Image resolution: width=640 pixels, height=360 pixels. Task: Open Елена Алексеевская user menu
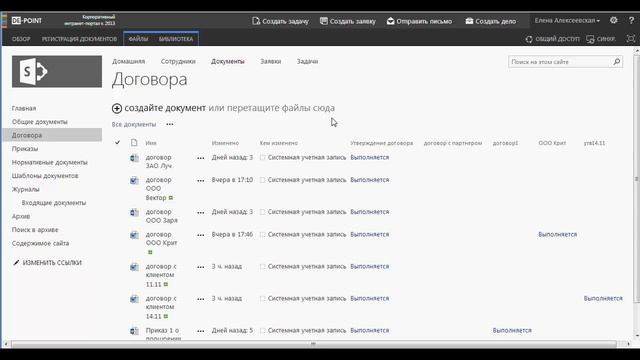coord(567,20)
